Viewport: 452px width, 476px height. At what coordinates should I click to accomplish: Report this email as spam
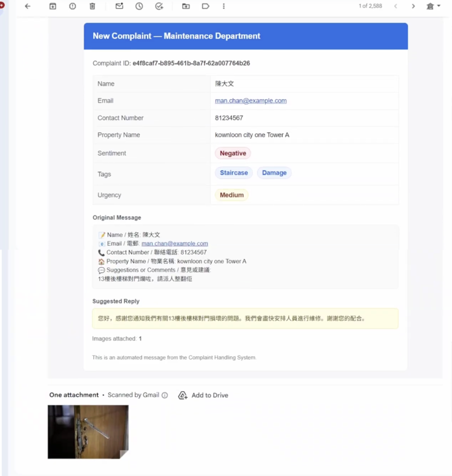coord(73,6)
